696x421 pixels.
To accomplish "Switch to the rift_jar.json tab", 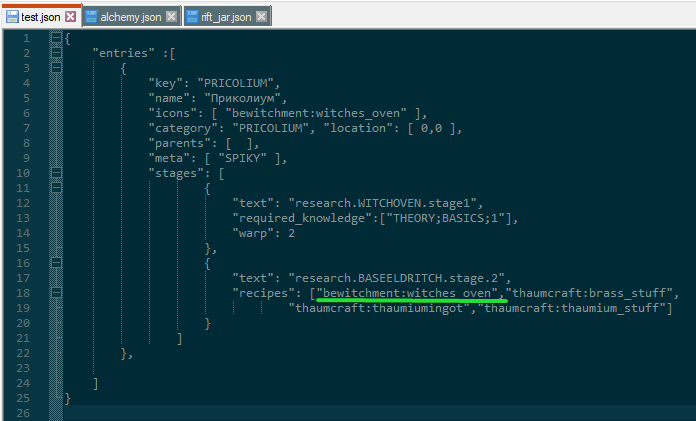I will coord(226,17).
